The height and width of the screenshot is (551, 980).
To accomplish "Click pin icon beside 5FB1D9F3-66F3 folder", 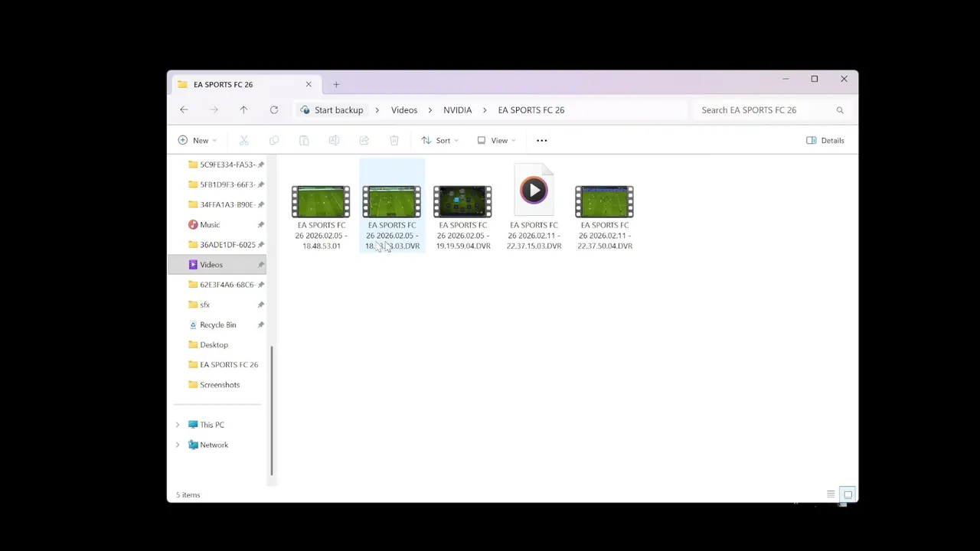I will click(x=260, y=184).
